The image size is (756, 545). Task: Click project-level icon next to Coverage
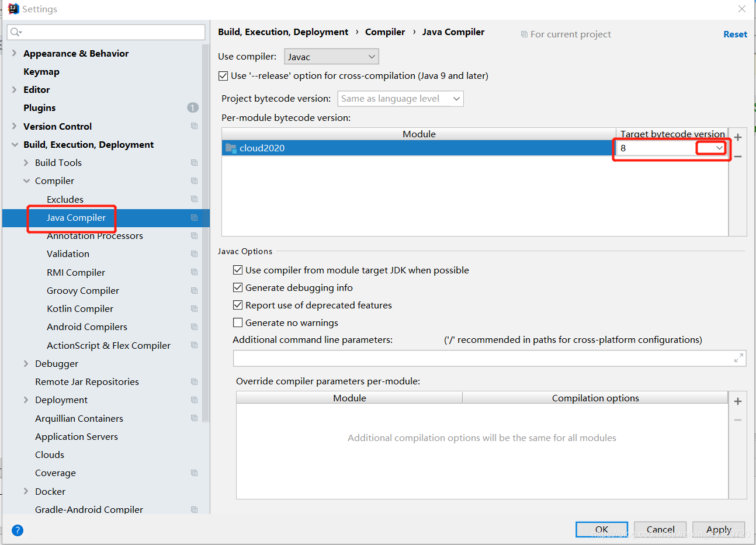pos(194,473)
